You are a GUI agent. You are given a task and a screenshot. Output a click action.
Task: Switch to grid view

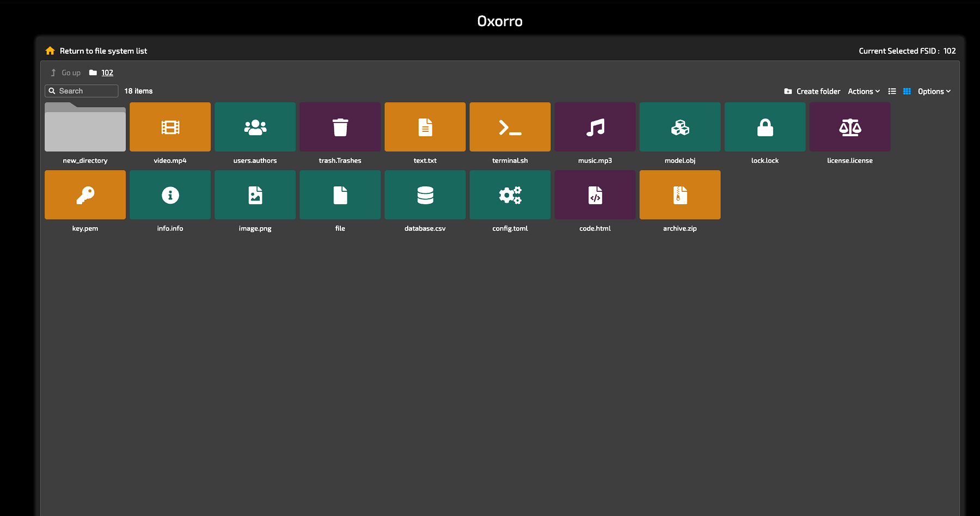tap(906, 92)
